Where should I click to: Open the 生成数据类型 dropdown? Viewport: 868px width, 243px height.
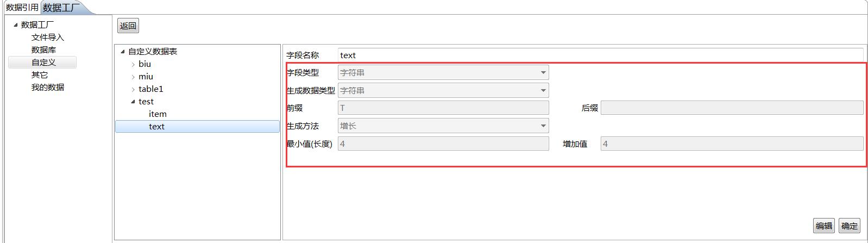tap(543, 90)
